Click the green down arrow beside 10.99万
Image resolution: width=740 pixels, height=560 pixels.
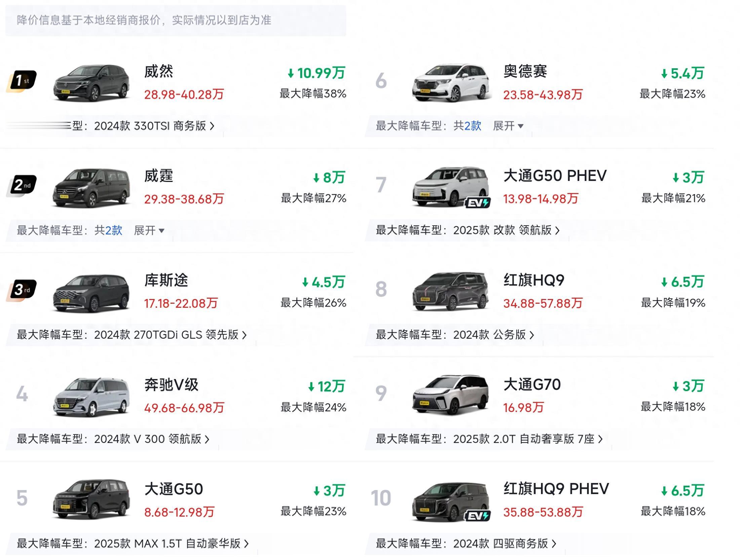291,73
